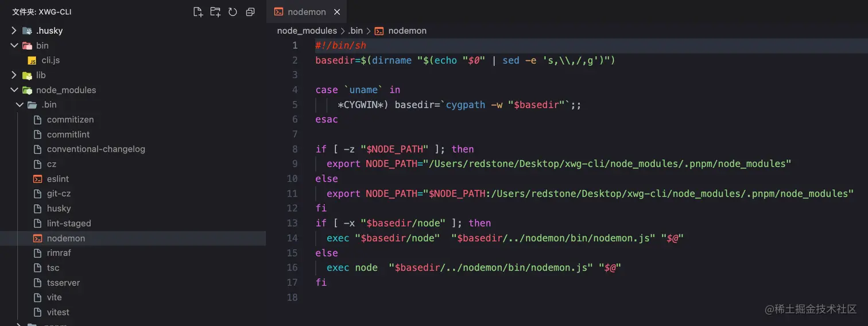The height and width of the screenshot is (326, 868).
Task: Open the cz file
Action: point(52,164)
